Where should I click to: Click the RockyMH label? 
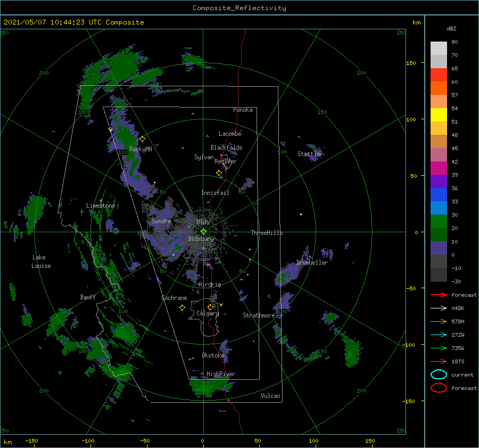coord(141,149)
